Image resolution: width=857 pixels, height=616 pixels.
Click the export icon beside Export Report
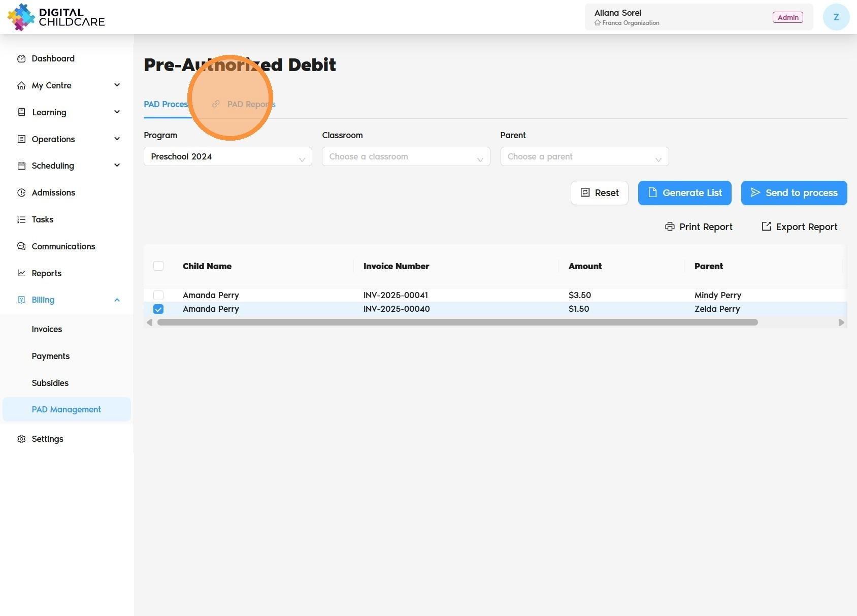coord(766,226)
